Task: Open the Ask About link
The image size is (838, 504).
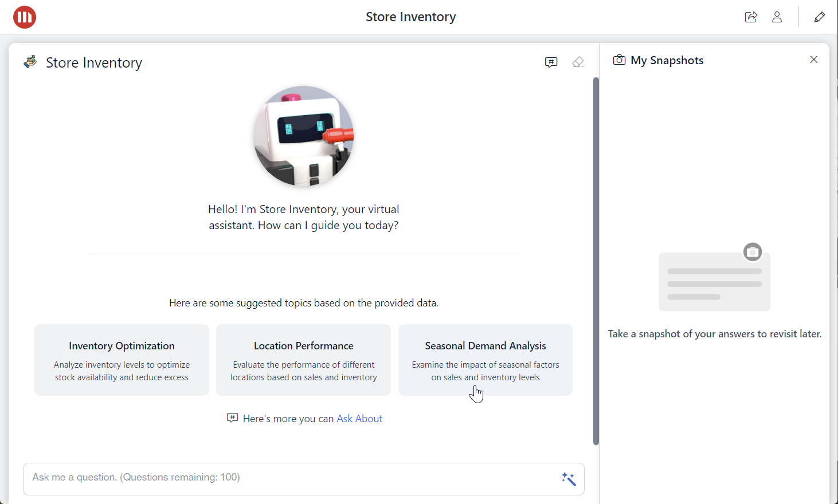Action: point(359,419)
